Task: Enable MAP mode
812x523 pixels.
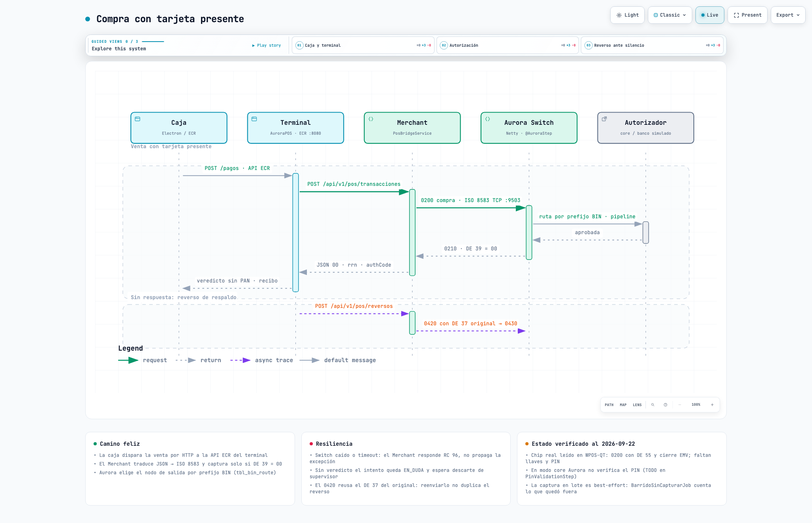Action: click(x=623, y=405)
